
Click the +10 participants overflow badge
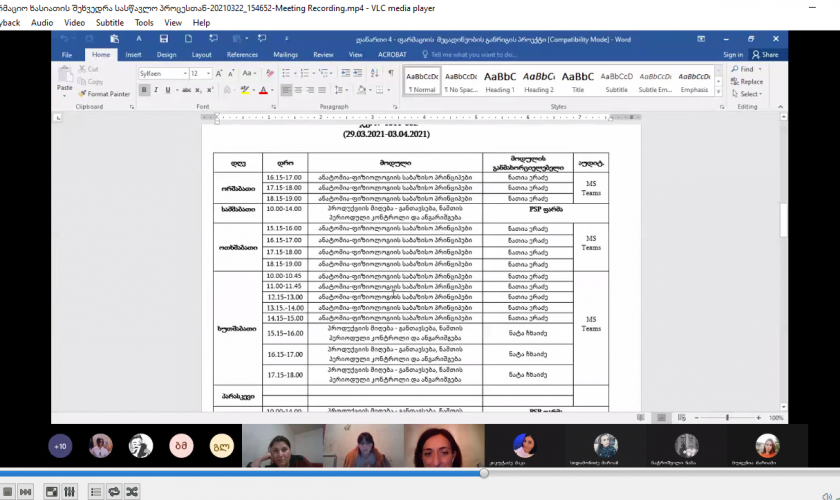pyautogui.click(x=62, y=446)
